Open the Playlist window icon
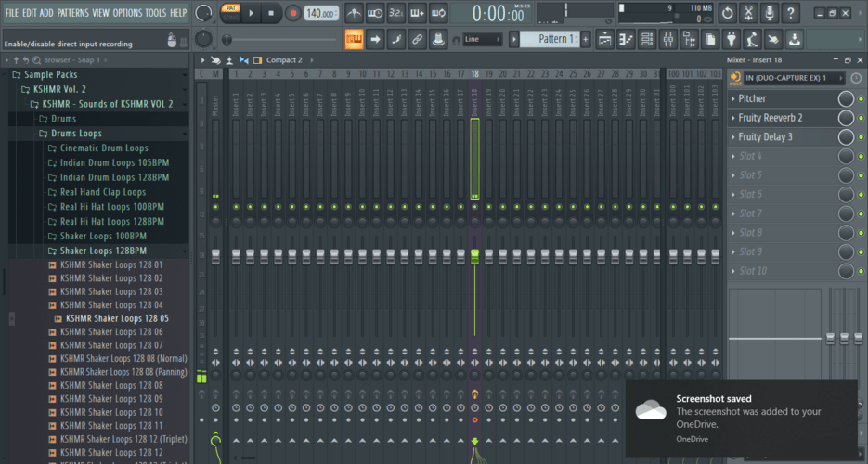Viewport: 868px width, 464px height. (605, 39)
